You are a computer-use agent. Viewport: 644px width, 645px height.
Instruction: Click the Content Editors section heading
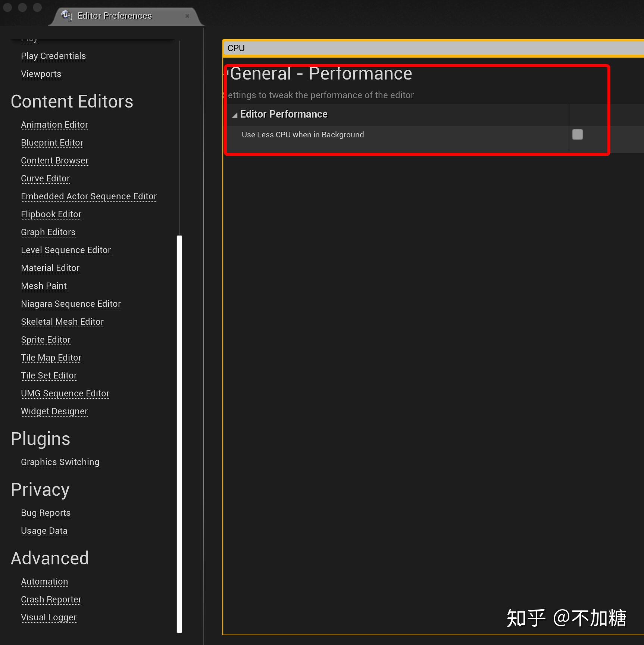coord(72,102)
